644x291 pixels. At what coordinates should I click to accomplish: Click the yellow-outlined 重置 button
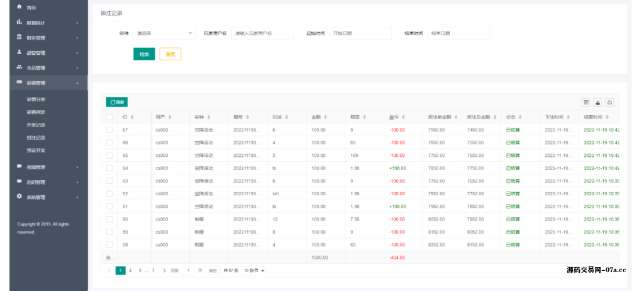170,54
